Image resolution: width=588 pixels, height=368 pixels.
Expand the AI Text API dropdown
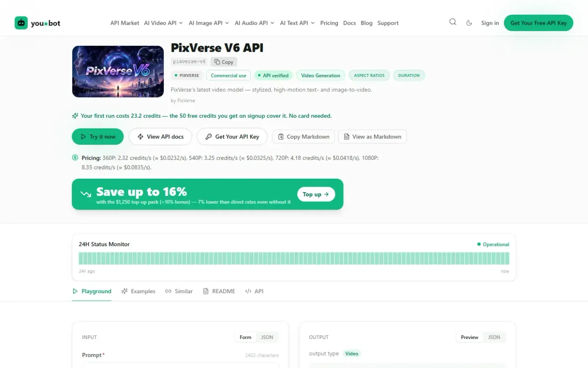(297, 23)
